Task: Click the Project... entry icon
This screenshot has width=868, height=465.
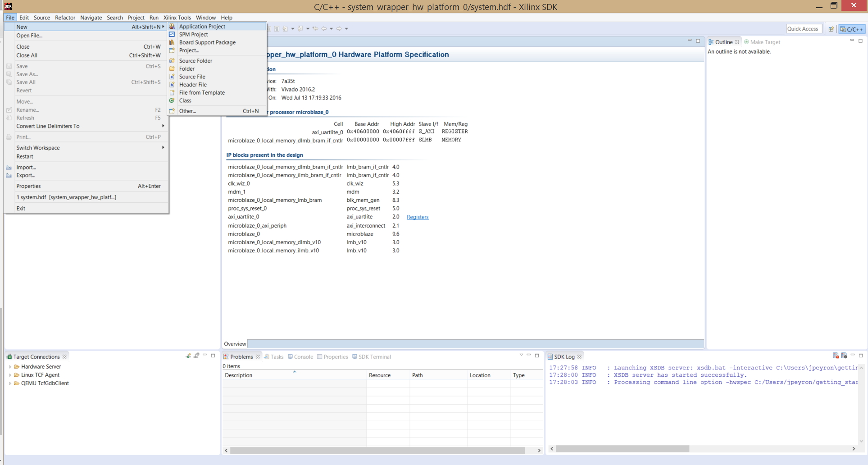Action: pyautogui.click(x=172, y=50)
